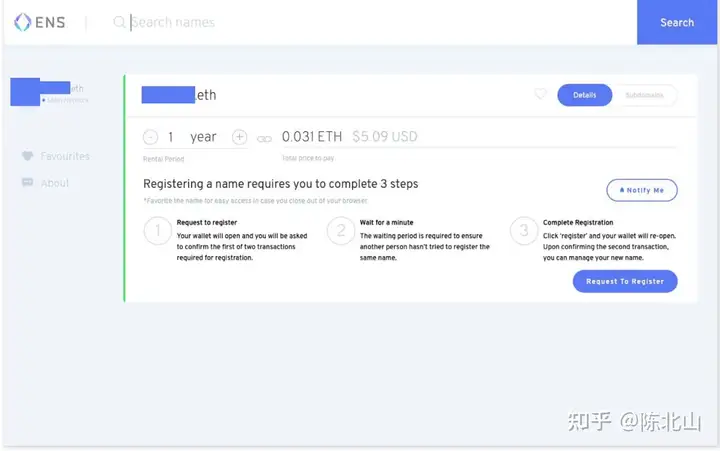
Task: Switch to the Details tab
Action: coord(585,95)
